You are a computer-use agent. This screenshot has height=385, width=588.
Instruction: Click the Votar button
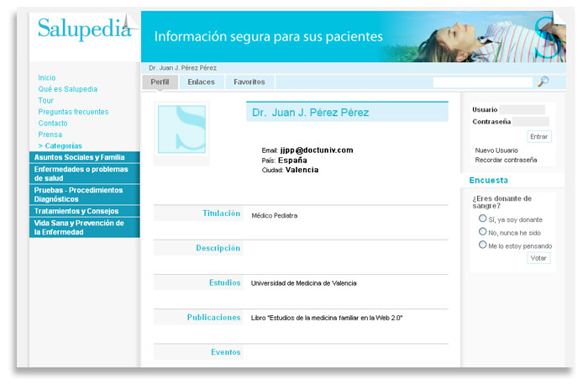point(538,258)
